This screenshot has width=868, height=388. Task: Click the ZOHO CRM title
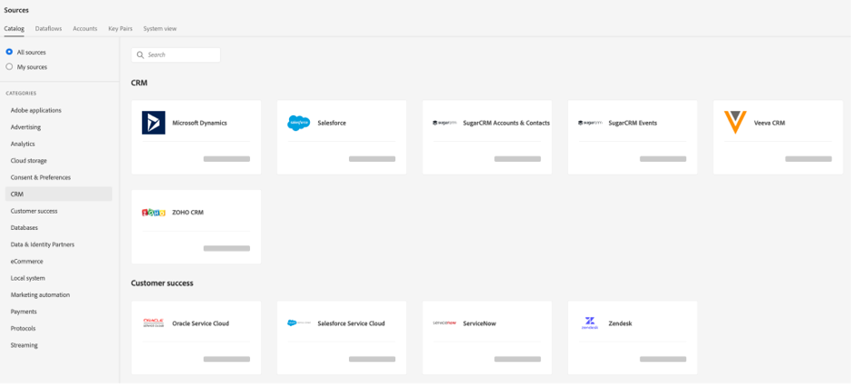point(188,213)
